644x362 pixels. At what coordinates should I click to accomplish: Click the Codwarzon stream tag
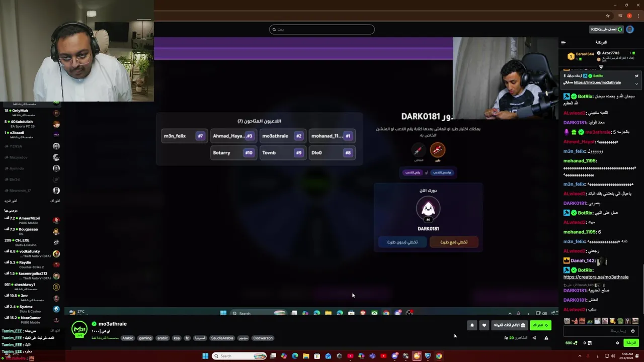point(263,338)
